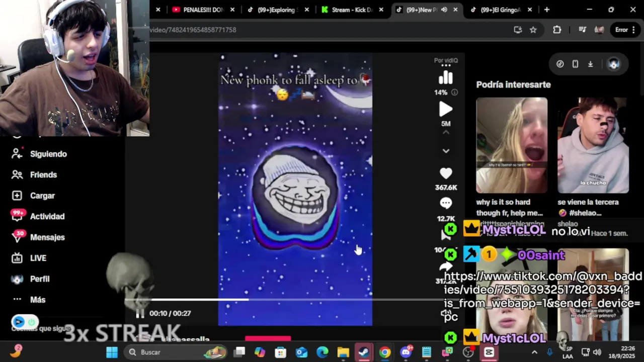Open Notepad on taskbar
Screen dimensions: 644x362
[x=427, y=352]
